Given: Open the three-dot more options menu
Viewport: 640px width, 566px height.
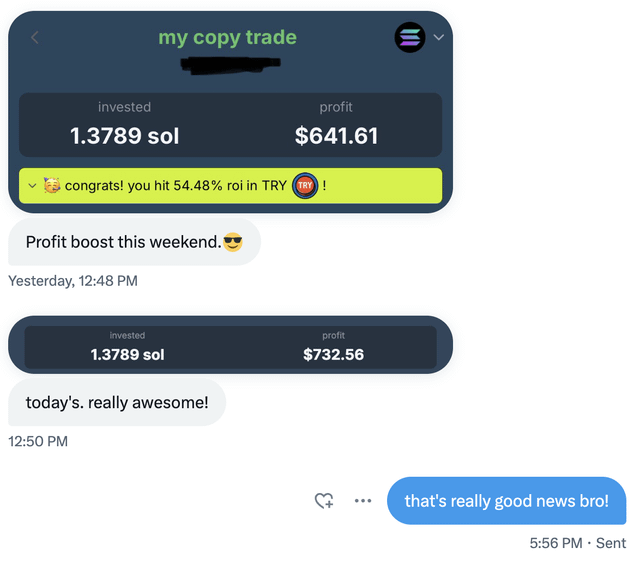Looking at the screenshot, I should (363, 501).
